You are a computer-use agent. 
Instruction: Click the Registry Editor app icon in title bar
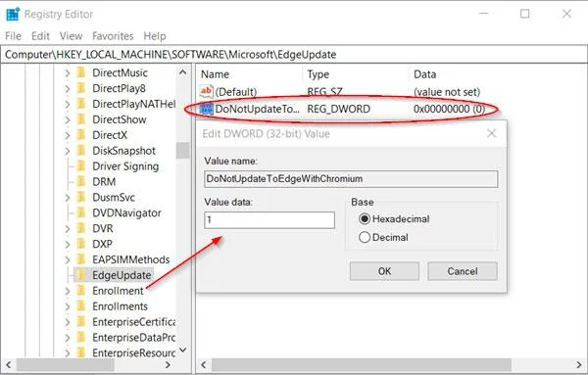pos(13,14)
